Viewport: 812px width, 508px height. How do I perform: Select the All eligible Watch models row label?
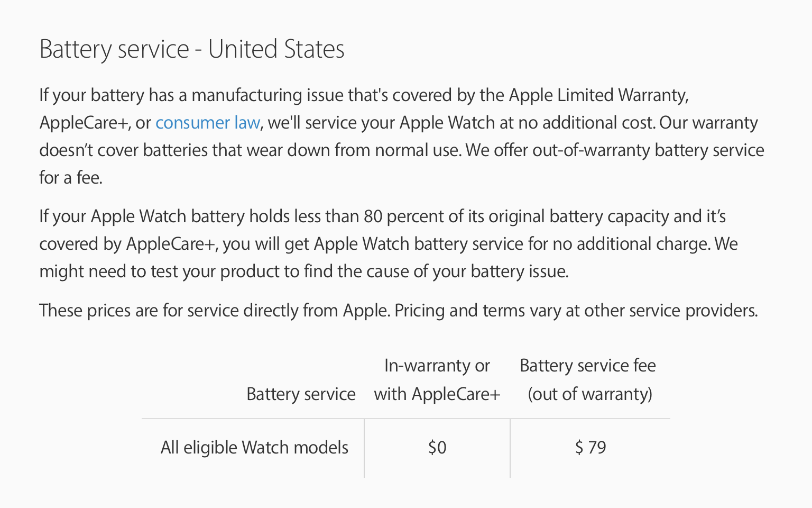(x=254, y=448)
